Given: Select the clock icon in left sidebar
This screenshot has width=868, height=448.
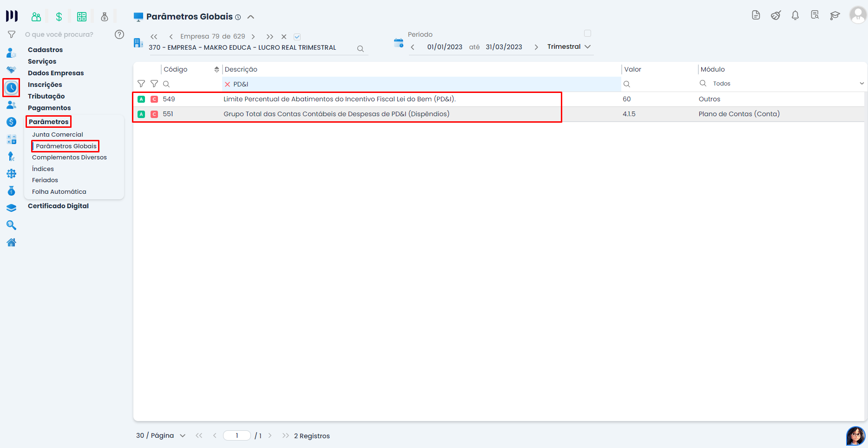Looking at the screenshot, I should click(x=11, y=87).
